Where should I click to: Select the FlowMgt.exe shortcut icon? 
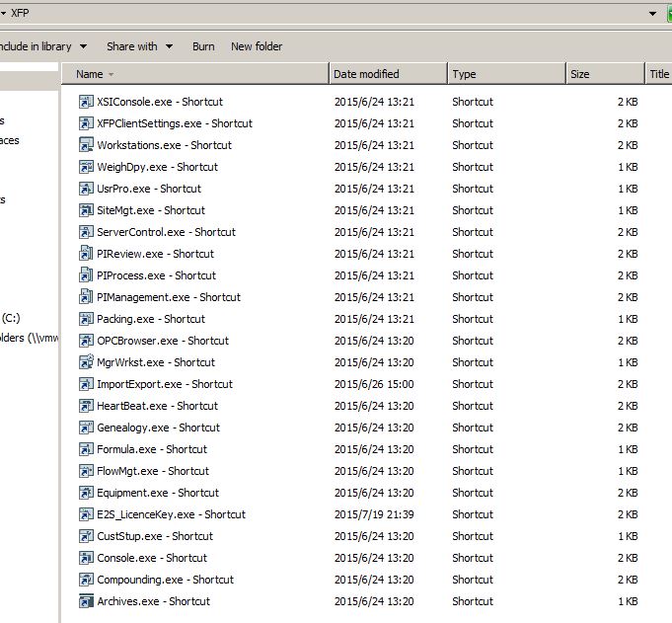(x=86, y=471)
